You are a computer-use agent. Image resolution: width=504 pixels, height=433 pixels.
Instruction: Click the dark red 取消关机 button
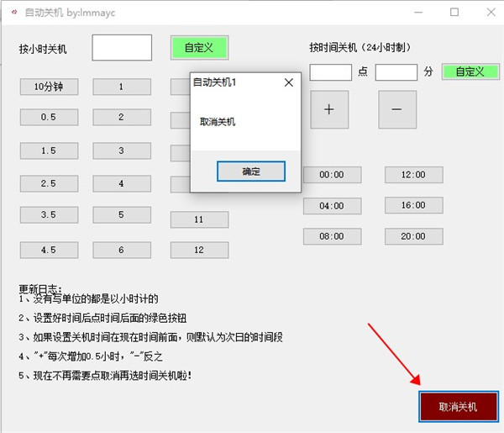point(457,406)
